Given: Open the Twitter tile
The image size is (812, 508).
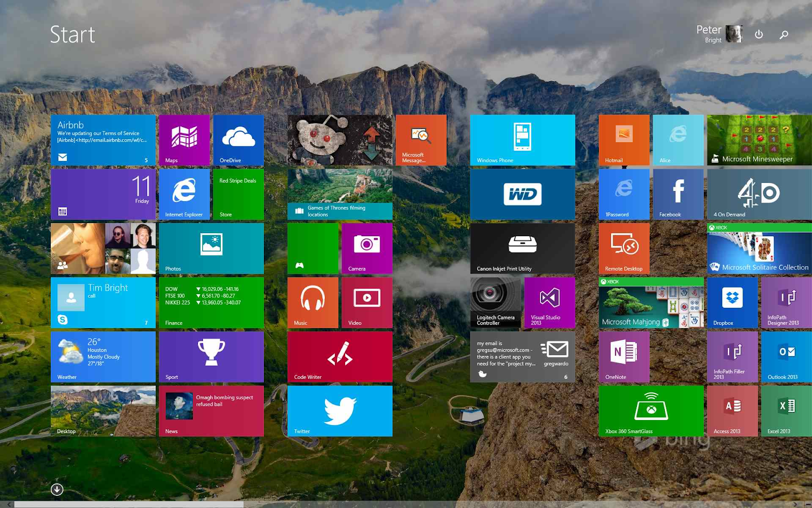Looking at the screenshot, I should (x=340, y=411).
